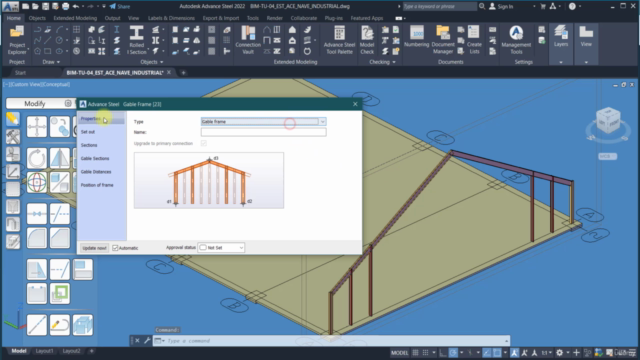Open the Numbering tool

click(x=416, y=37)
